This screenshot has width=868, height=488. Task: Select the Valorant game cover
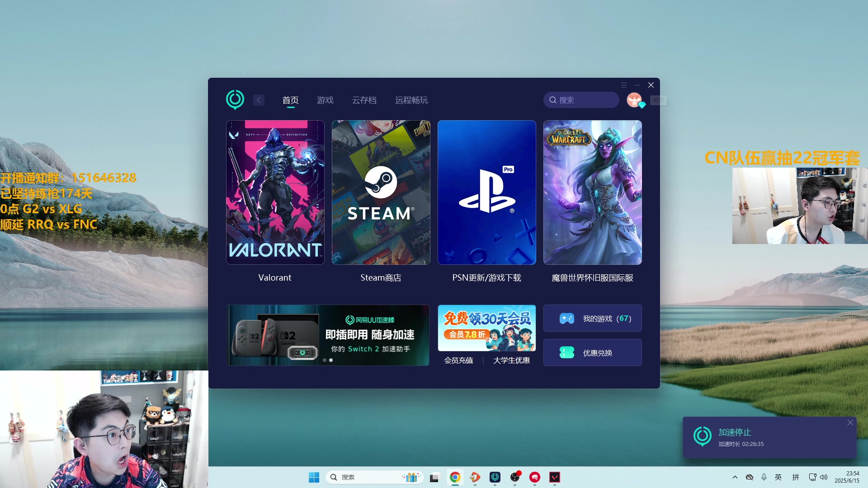pos(275,192)
